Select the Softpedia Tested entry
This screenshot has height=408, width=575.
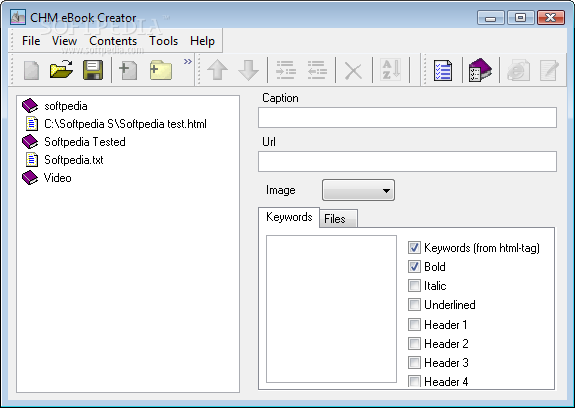[x=85, y=142]
